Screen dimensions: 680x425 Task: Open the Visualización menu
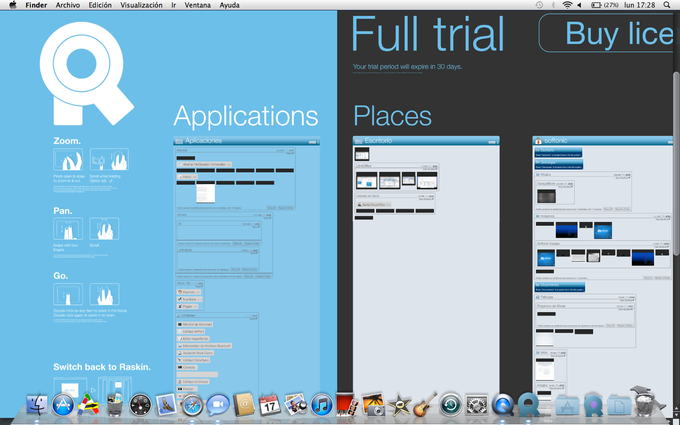[x=141, y=5]
